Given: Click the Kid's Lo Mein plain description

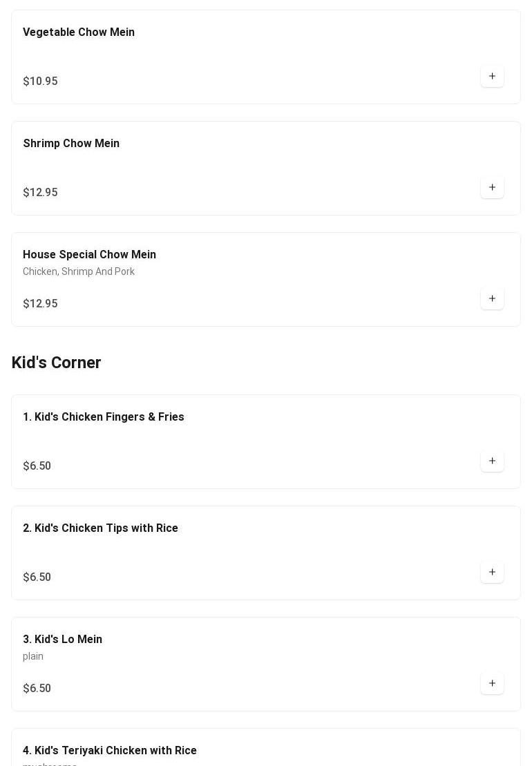Looking at the screenshot, I should (x=33, y=657).
